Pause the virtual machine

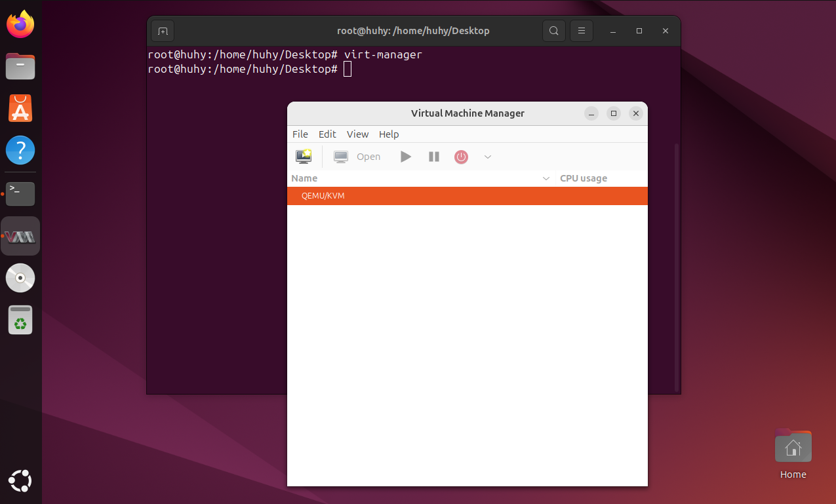point(434,157)
